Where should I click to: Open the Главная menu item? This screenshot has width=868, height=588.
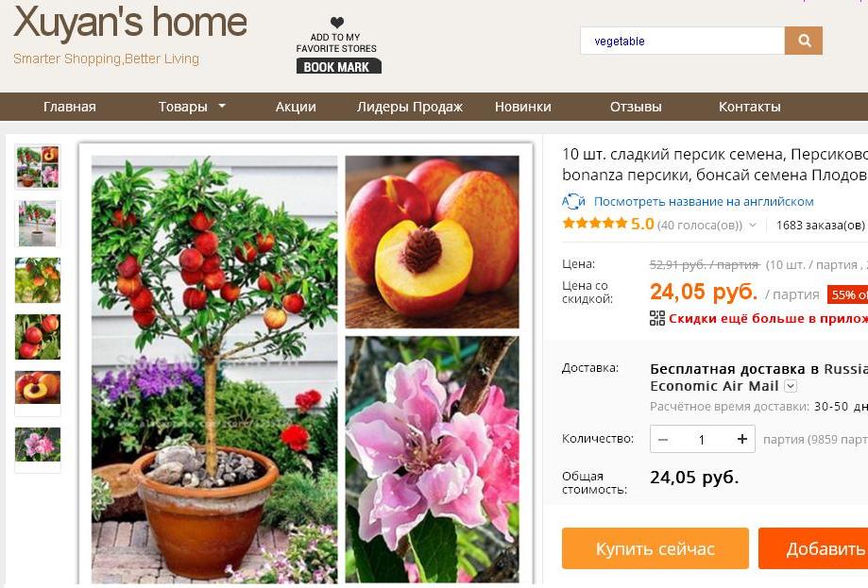pyautogui.click(x=70, y=107)
